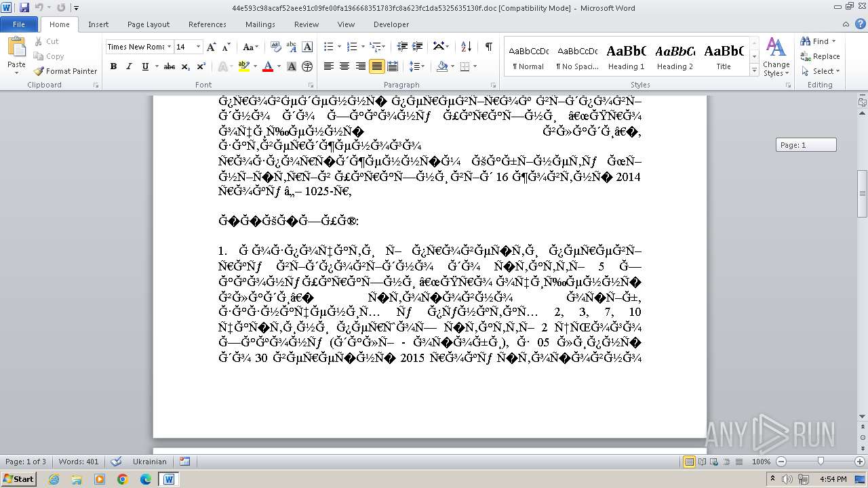Select the Normal style
Screen dimensions: 868x488
coord(528,58)
